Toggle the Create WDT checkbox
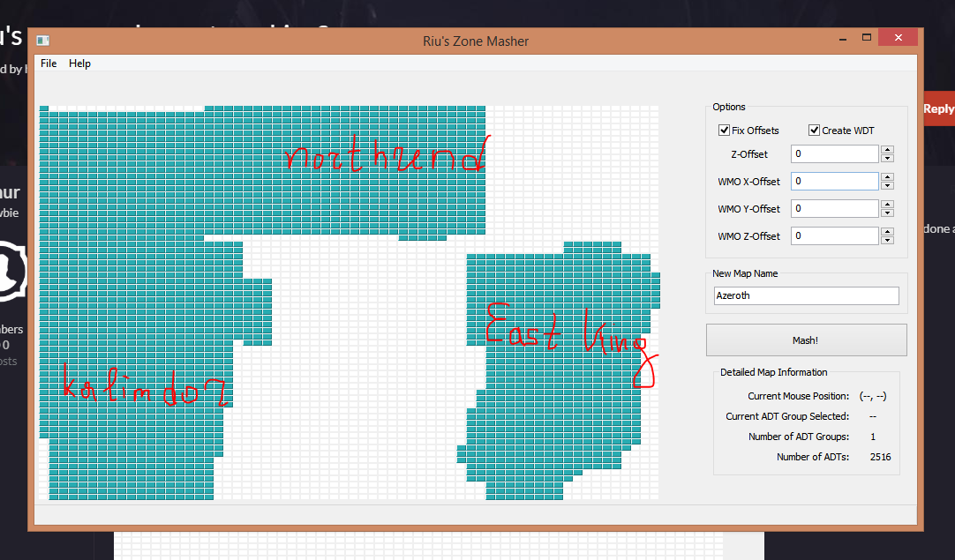The image size is (955, 560). coord(815,131)
